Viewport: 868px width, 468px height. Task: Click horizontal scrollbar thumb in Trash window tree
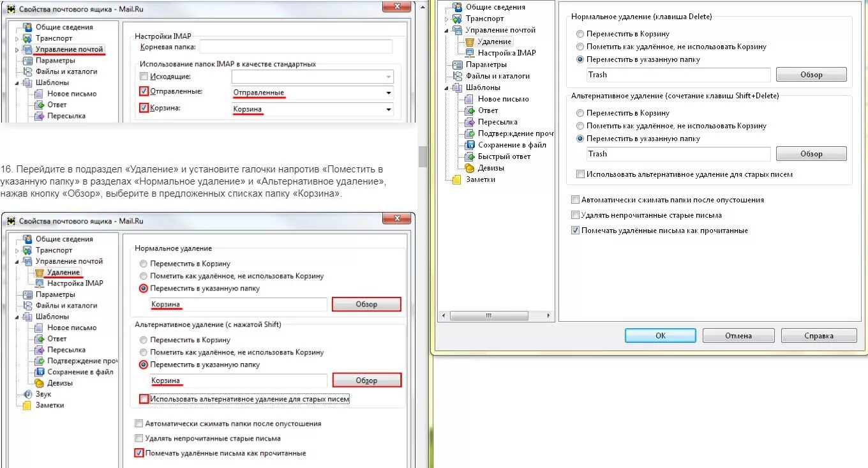coord(490,316)
